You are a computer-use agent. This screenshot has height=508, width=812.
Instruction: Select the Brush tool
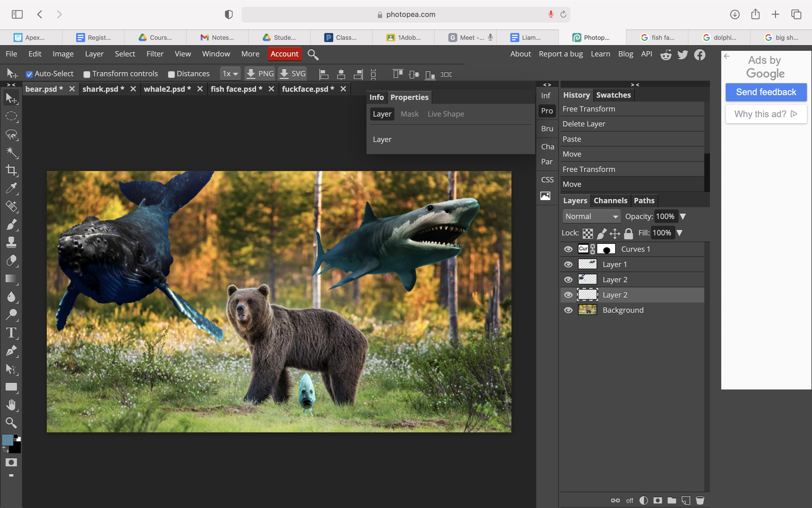tap(12, 224)
